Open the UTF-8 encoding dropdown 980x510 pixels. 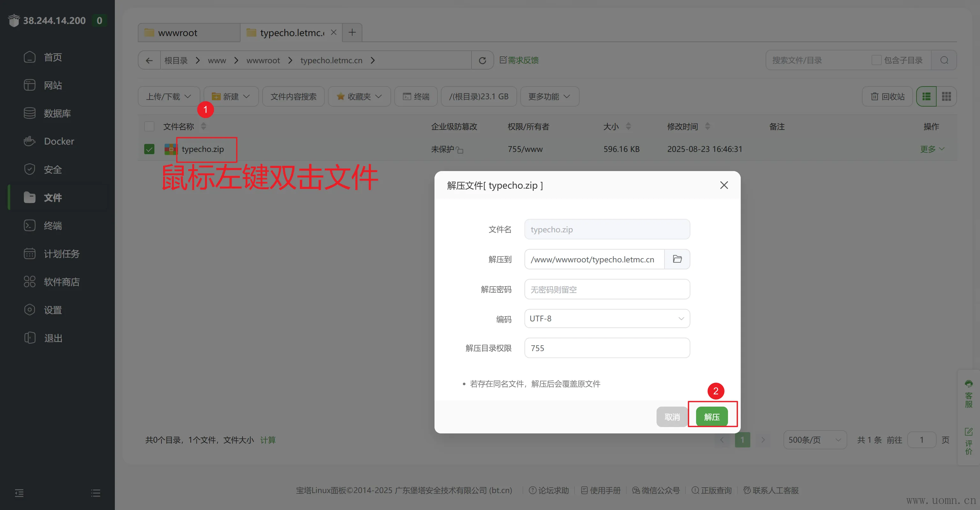click(607, 319)
